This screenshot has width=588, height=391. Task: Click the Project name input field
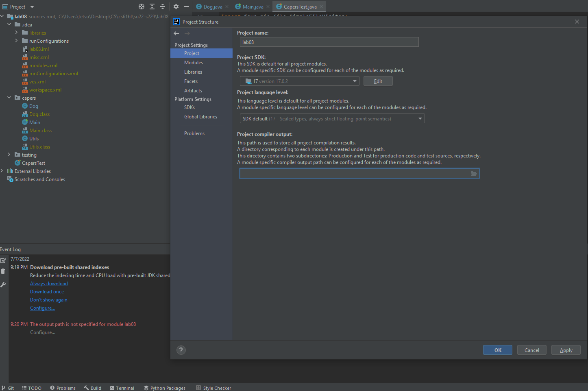click(329, 42)
